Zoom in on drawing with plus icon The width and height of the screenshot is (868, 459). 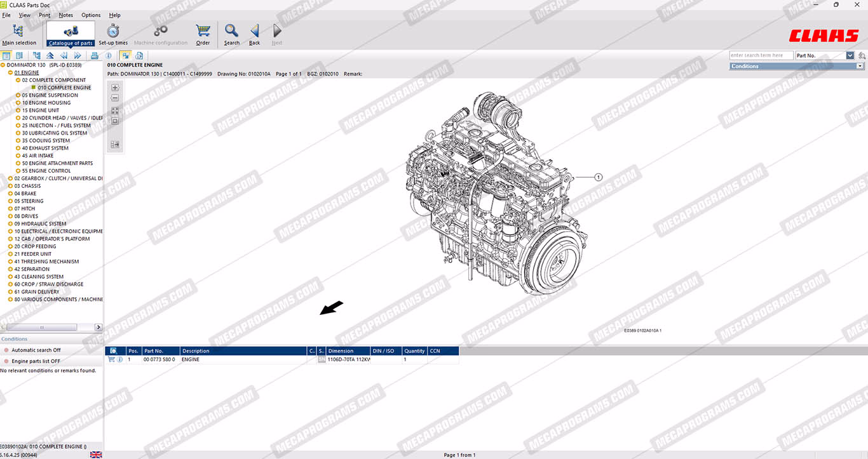click(115, 88)
